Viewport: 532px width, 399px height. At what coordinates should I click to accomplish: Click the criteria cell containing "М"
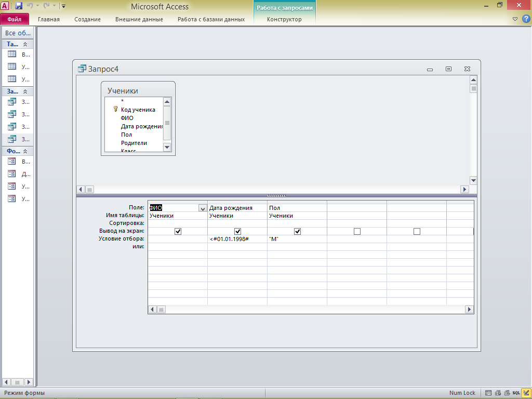(297, 239)
